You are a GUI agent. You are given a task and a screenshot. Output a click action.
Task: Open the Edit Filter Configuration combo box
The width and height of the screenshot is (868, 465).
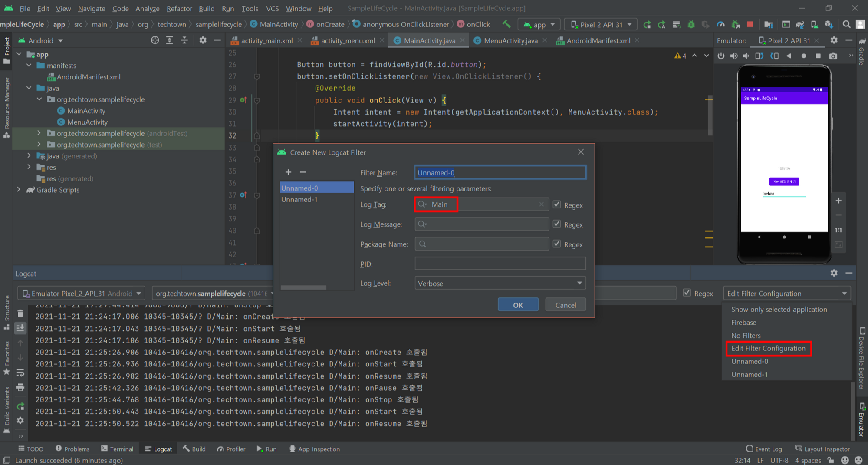click(x=787, y=294)
